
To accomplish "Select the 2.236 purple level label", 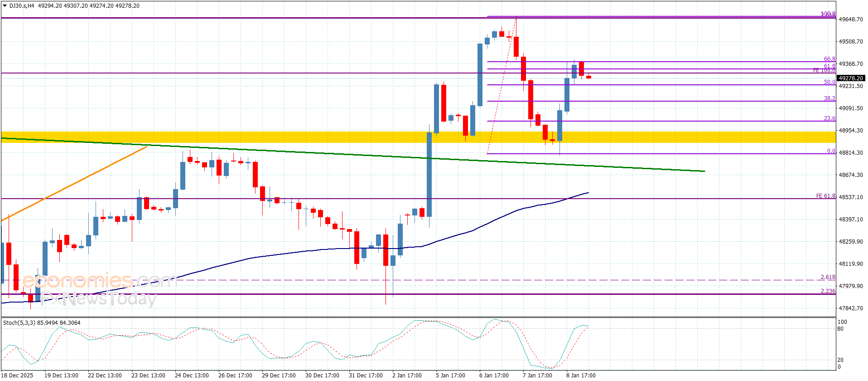I will tap(828, 291).
